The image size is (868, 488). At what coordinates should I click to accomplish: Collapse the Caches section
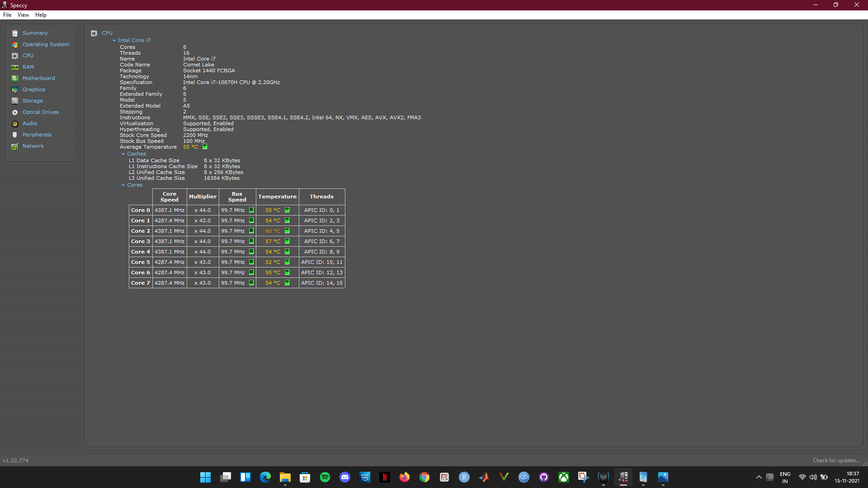pyautogui.click(x=123, y=154)
